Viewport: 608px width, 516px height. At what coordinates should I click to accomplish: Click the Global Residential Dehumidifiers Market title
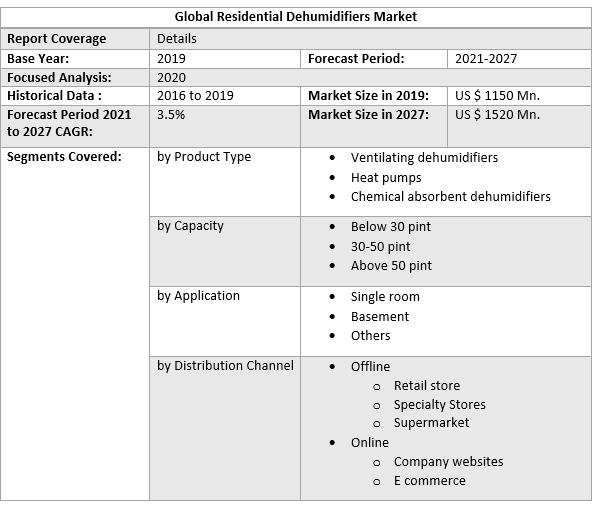tap(296, 17)
